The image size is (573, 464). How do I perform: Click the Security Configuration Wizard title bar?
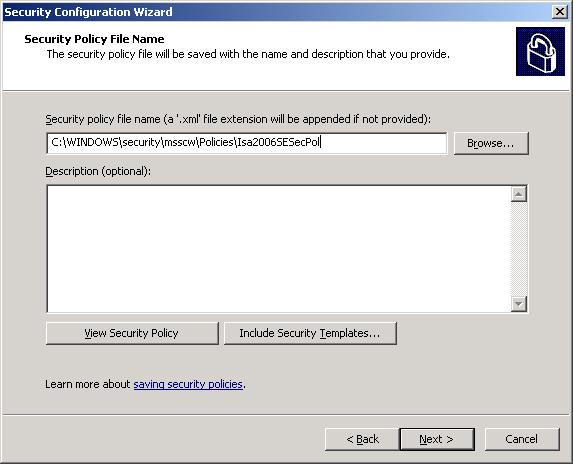pos(276,12)
